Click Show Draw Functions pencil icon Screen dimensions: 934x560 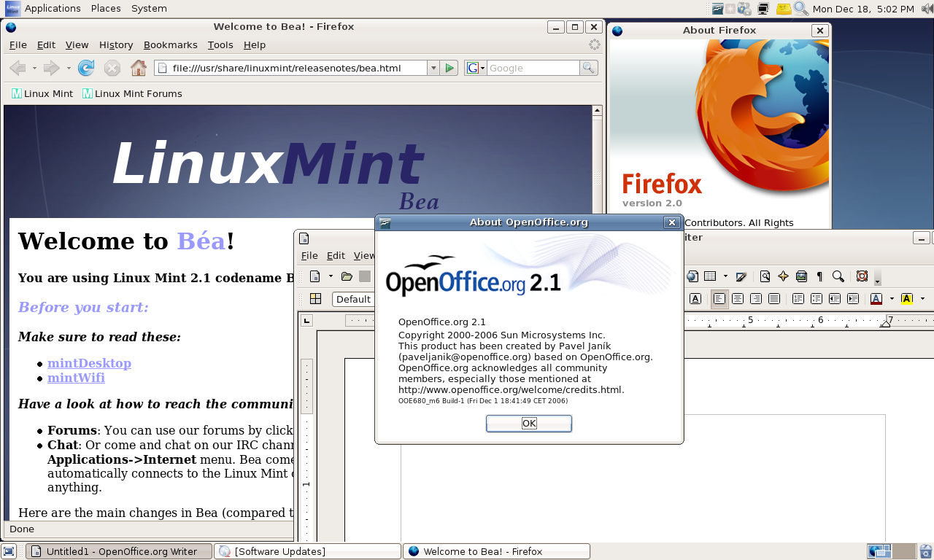coord(741,276)
